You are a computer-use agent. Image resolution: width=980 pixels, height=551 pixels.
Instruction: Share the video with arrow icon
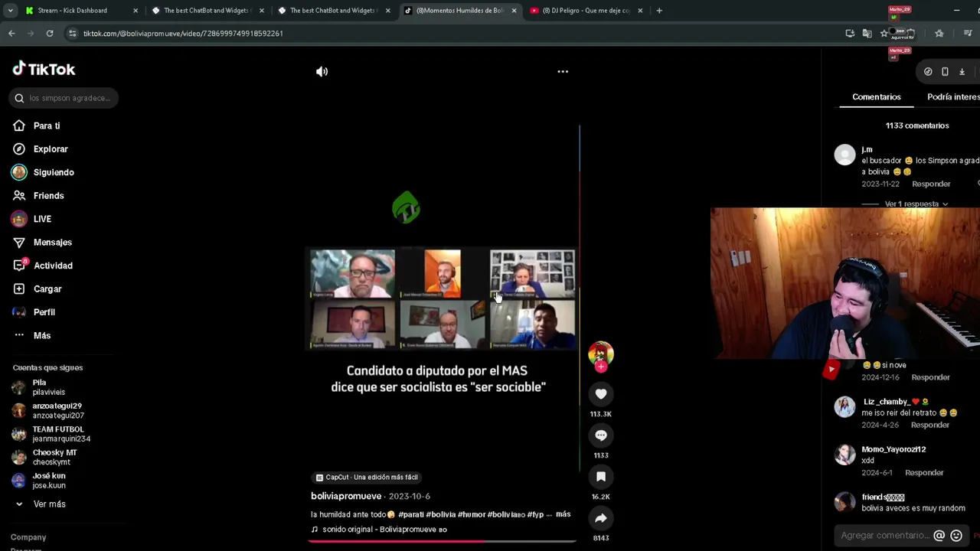click(x=601, y=518)
